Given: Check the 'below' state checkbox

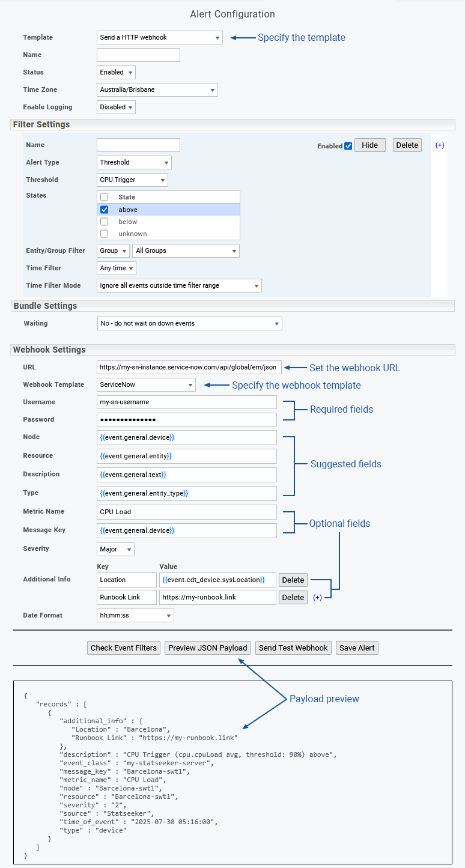Looking at the screenshot, I should point(105,222).
